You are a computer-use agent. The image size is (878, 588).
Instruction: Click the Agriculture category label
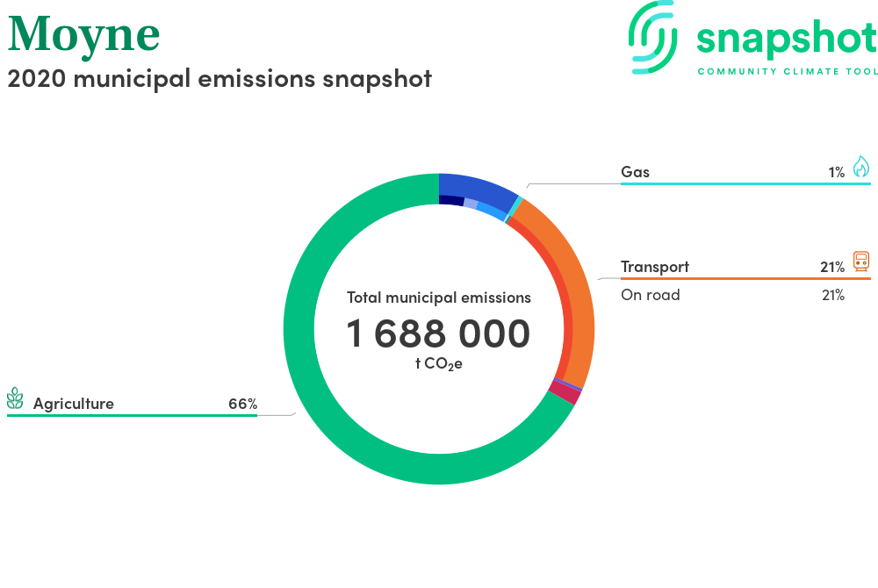coord(74,404)
